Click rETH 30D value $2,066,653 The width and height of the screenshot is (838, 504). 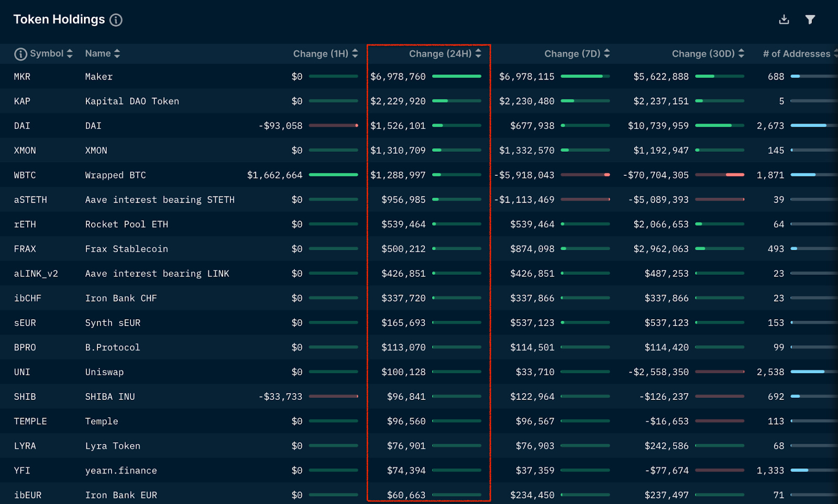661,224
